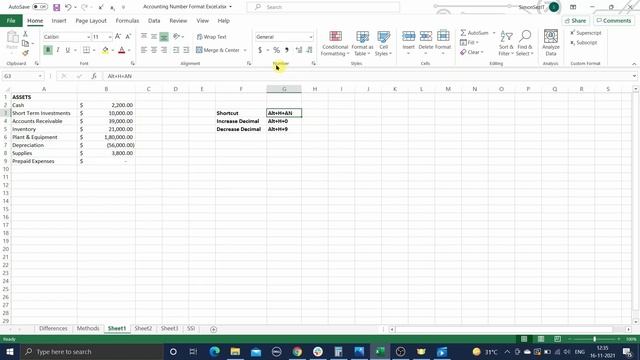Switch to Page Layout view in status bar

click(540, 339)
